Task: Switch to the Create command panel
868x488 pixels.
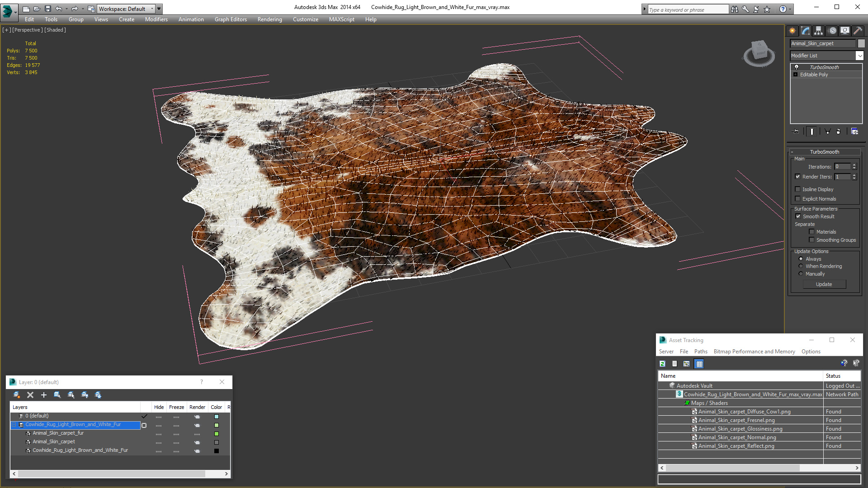Action: point(792,31)
